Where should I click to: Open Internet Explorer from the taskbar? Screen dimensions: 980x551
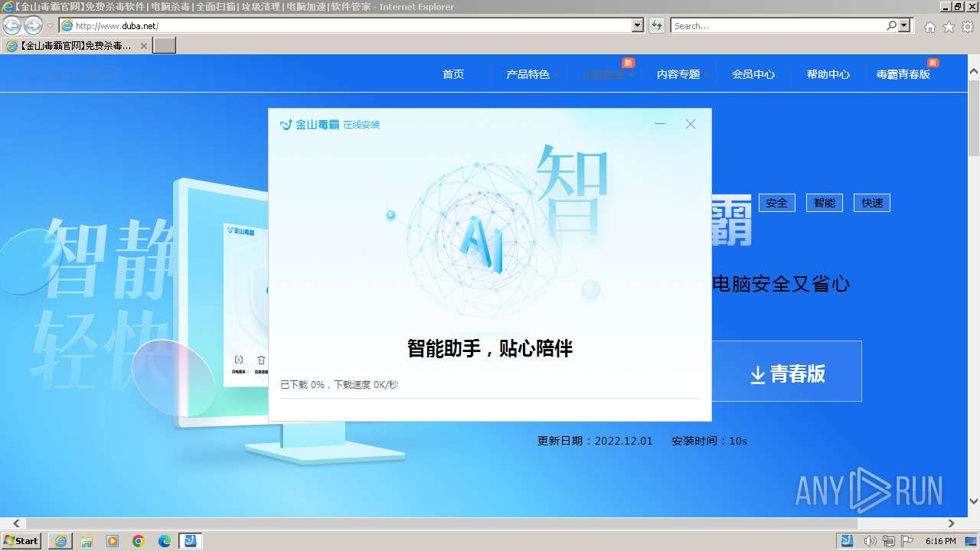pos(60,541)
